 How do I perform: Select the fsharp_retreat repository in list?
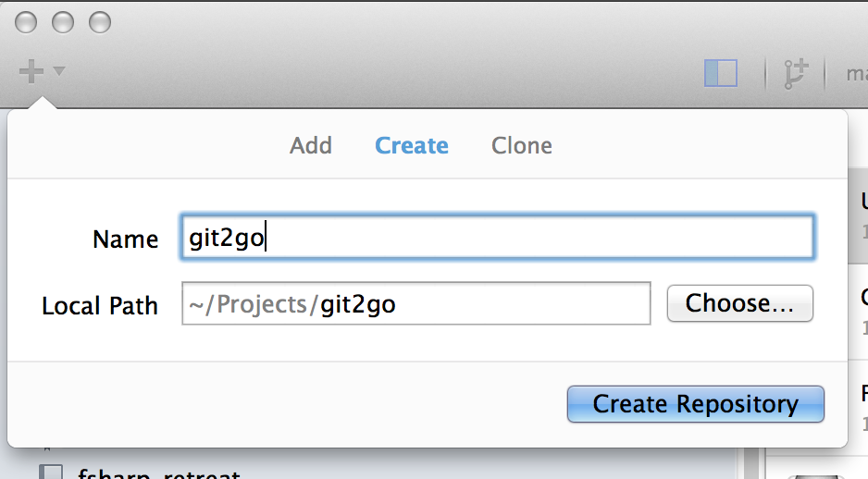pyautogui.click(x=159, y=473)
